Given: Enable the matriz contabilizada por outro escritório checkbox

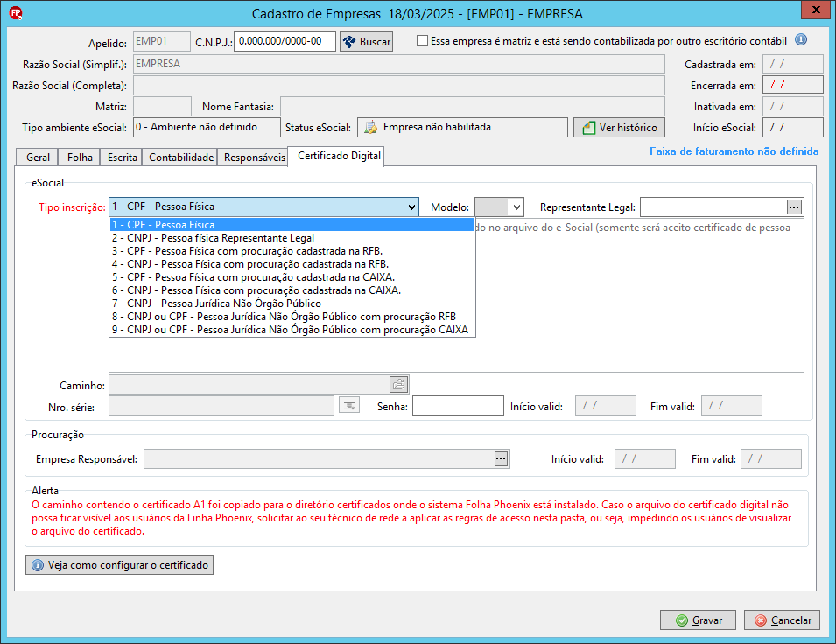Looking at the screenshot, I should [423, 40].
